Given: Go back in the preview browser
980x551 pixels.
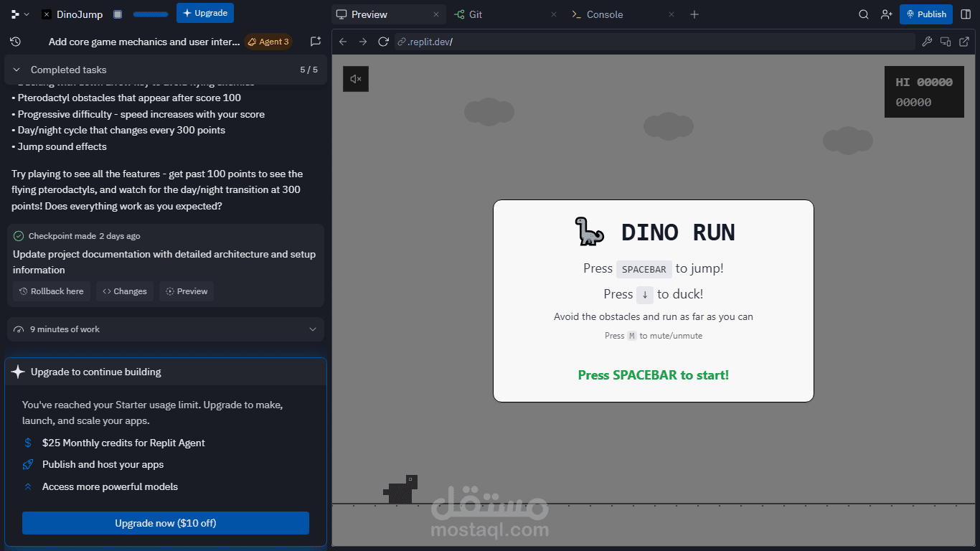Looking at the screenshot, I should pyautogui.click(x=343, y=42).
